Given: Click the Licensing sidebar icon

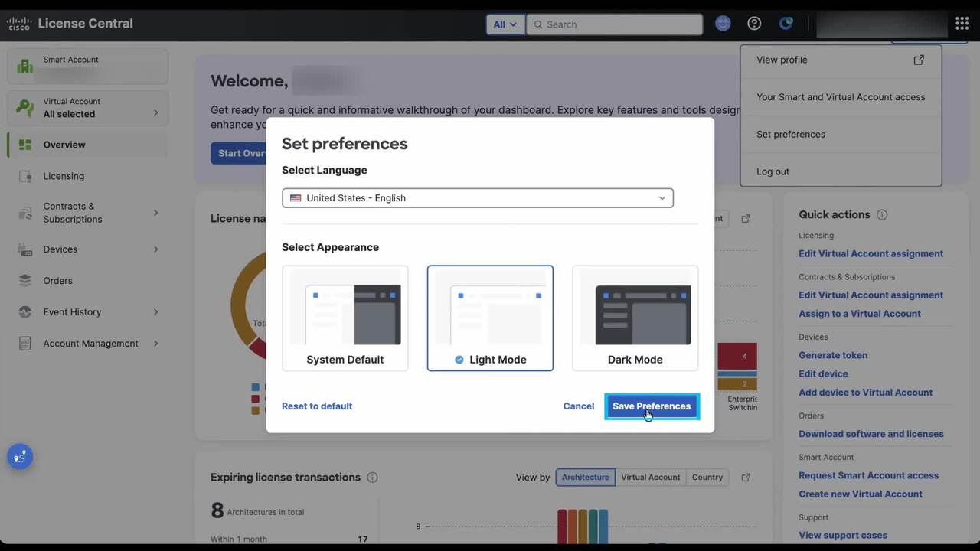Looking at the screenshot, I should [25, 176].
